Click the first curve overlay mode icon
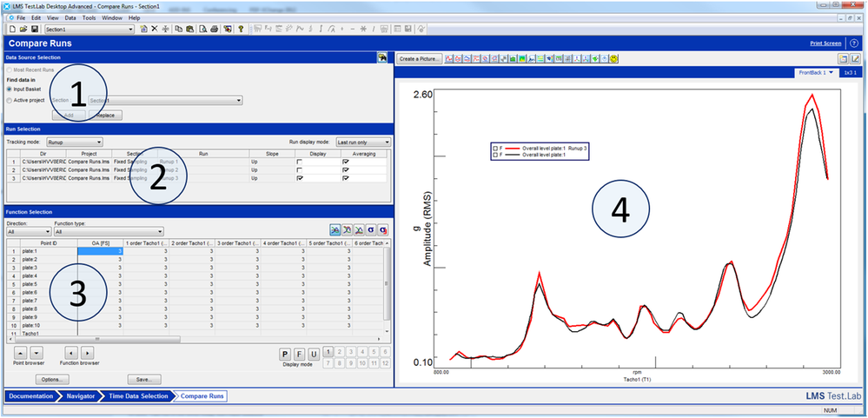This screenshot has width=868, height=418. 335,229
